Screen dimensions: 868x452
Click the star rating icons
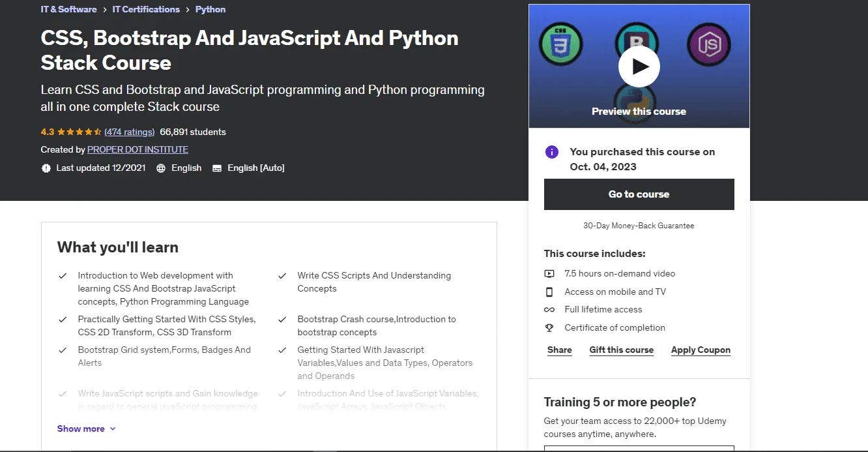(80, 132)
